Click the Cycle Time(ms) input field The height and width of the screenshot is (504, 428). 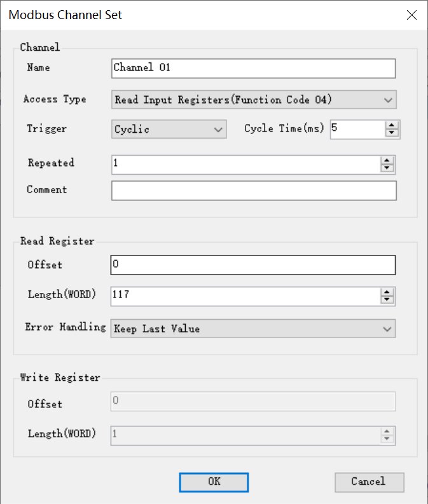tap(357, 129)
